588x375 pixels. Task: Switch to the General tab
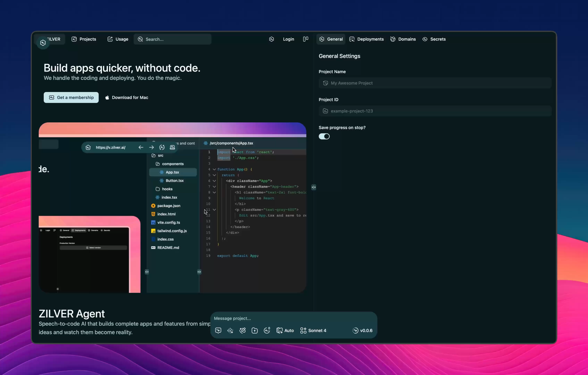click(x=331, y=39)
